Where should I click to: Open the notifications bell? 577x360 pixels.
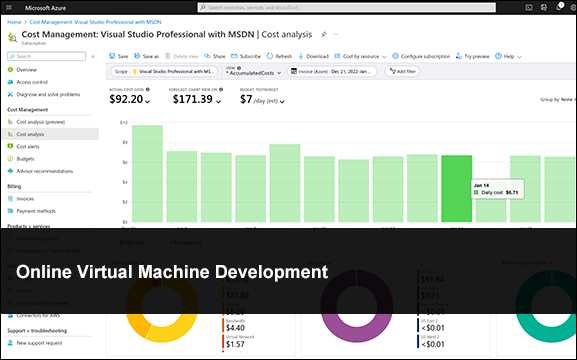[x=559, y=7]
